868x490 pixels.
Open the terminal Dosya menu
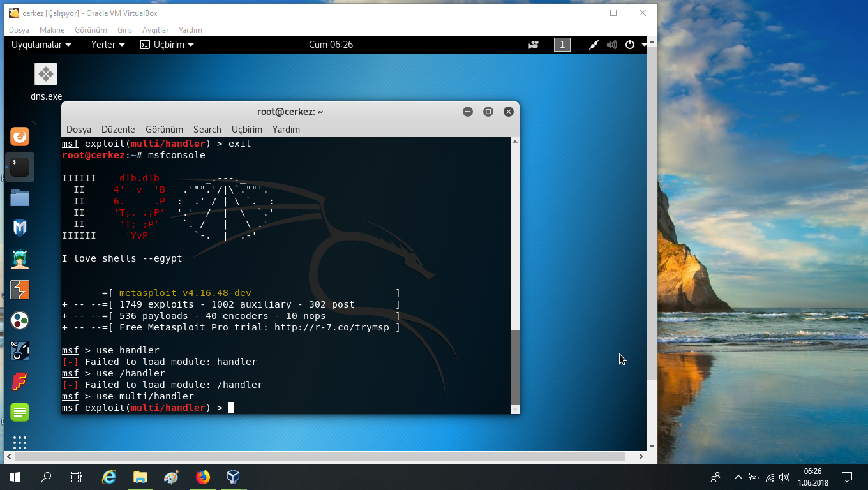[x=79, y=129]
